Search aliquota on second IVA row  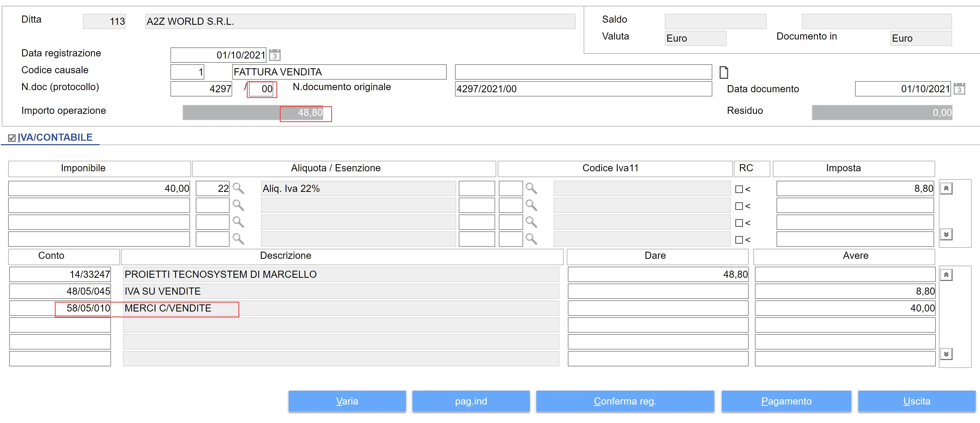(x=238, y=205)
